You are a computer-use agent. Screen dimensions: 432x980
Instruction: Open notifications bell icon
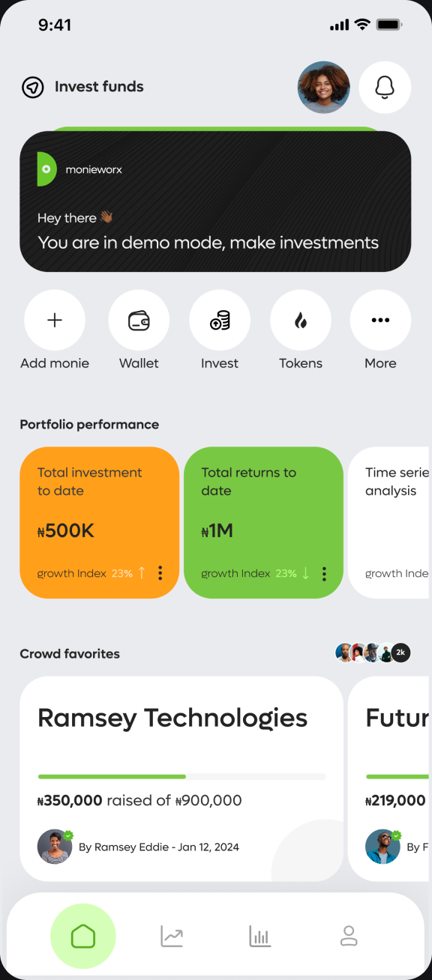[385, 87]
